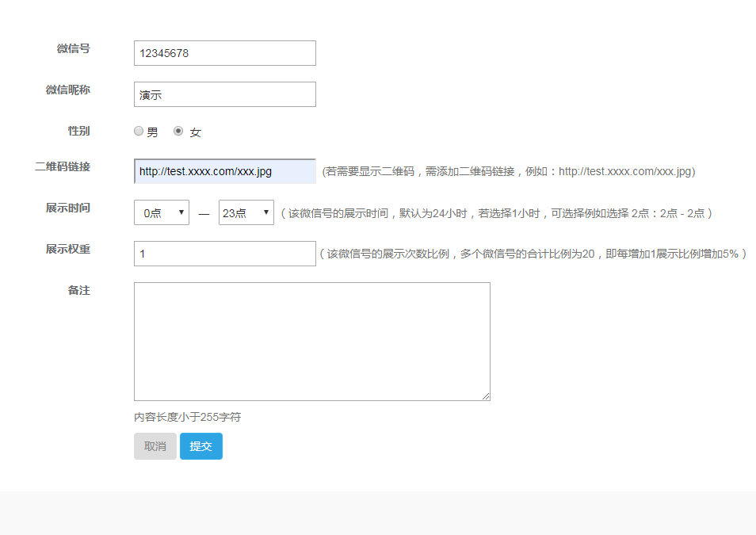Image resolution: width=756 pixels, height=535 pixels.
Task: Click the 微信昵称 input with 演示
Action: (225, 94)
